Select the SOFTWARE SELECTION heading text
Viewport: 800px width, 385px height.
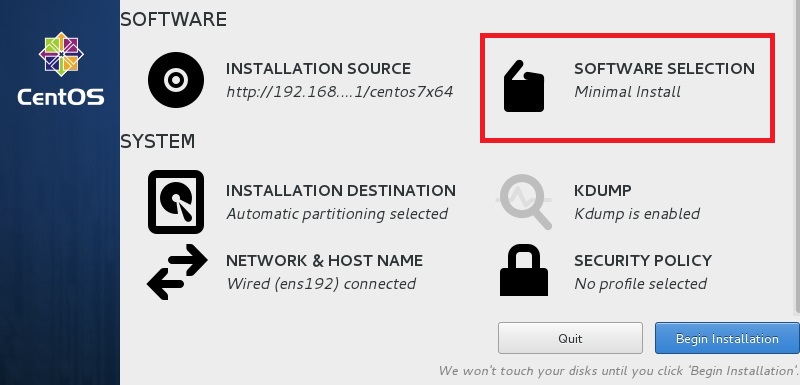coord(664,69)
